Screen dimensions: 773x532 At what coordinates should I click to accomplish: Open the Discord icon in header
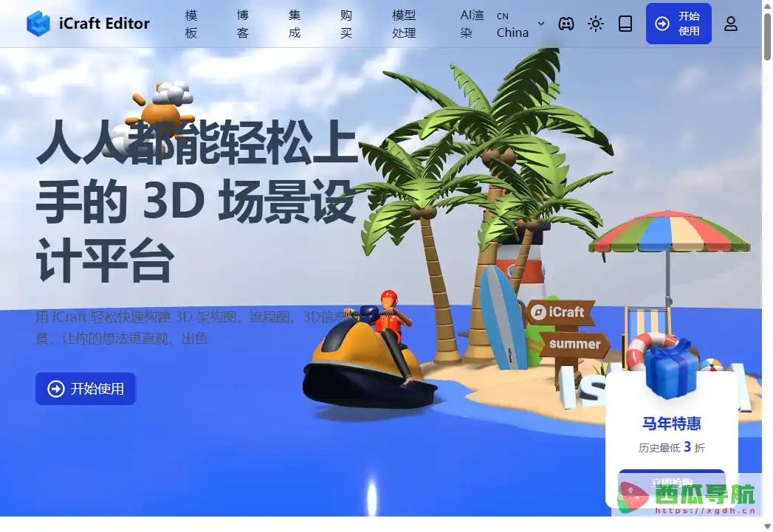[566, 23]
